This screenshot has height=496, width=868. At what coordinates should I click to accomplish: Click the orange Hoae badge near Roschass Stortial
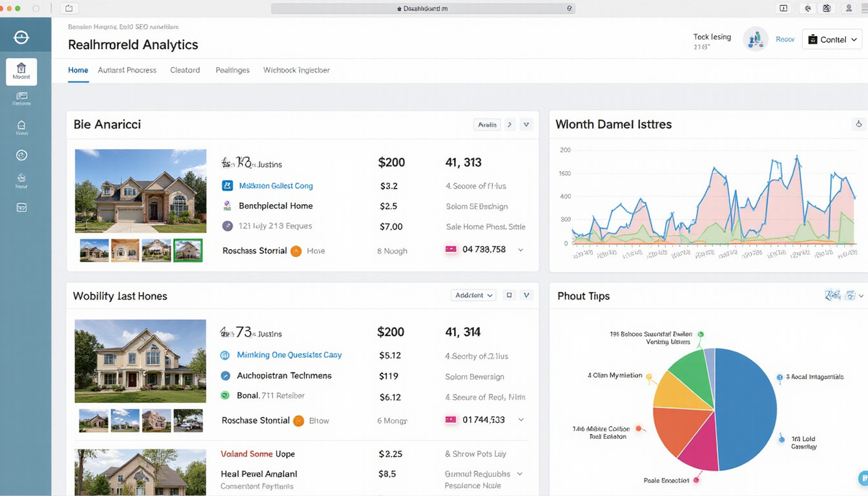[297, 251]
